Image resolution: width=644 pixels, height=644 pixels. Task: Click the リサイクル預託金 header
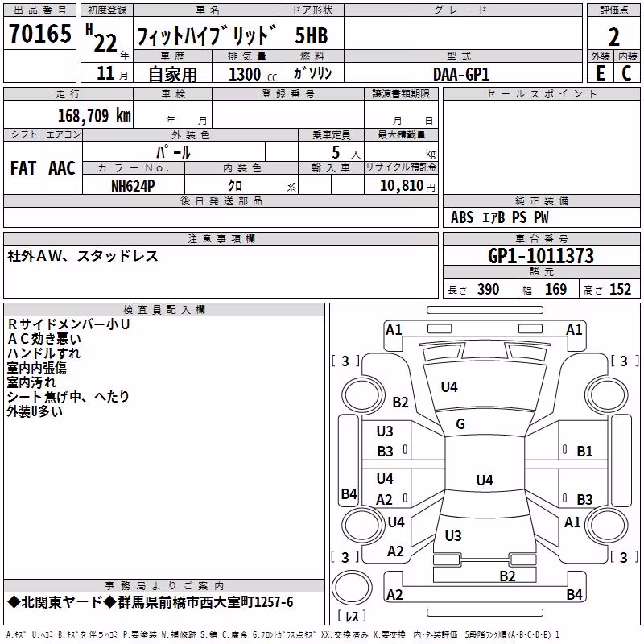(401, 167)
